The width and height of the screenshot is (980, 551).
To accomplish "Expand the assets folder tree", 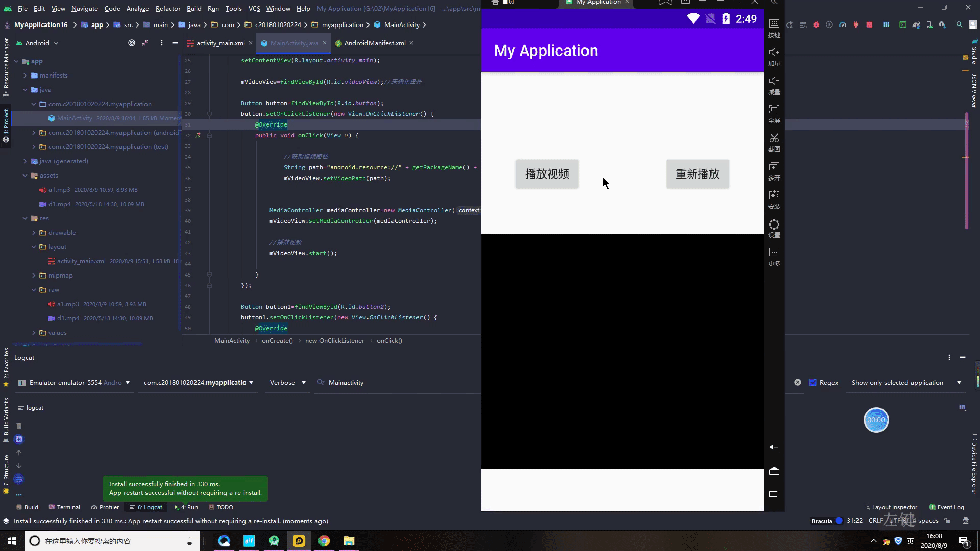I will pyautogui.click(x=25, y=175).
